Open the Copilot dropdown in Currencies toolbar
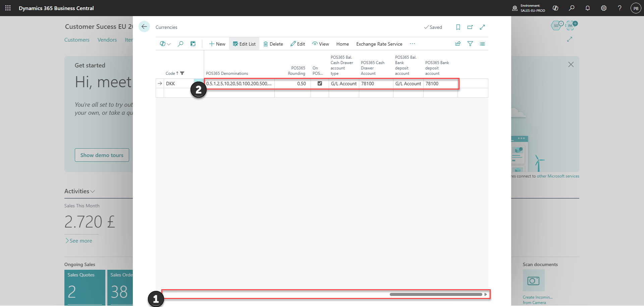 click(165, 44)
